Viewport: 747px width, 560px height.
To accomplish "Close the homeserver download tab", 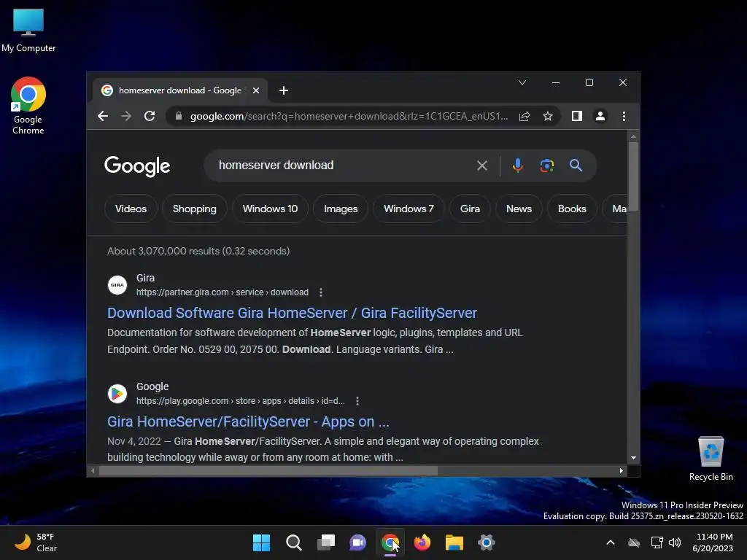I will (x=256, y=90).
